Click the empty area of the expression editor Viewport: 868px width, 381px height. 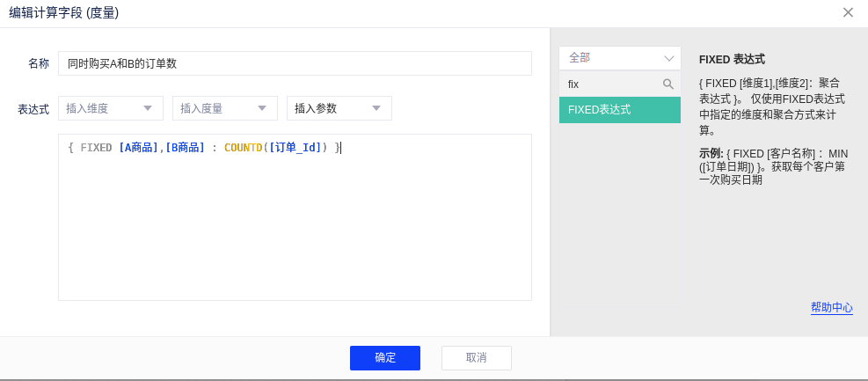[295, 238]
